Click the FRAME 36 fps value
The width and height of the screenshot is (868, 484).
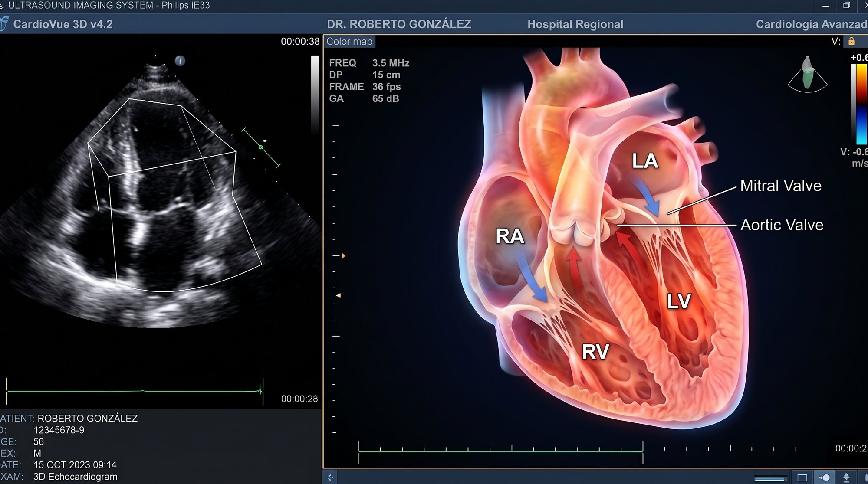click(386, 87)
